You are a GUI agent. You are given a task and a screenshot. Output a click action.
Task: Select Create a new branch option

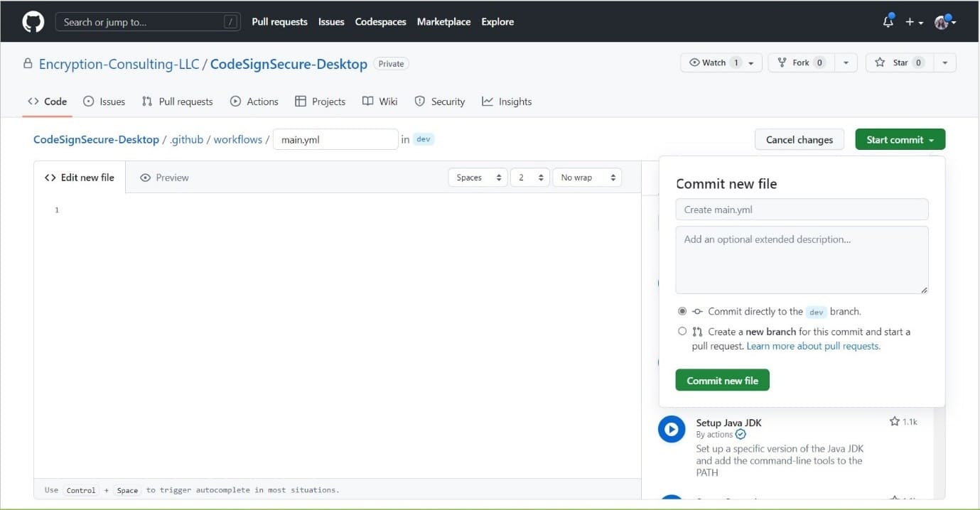(x=682, y=331)
